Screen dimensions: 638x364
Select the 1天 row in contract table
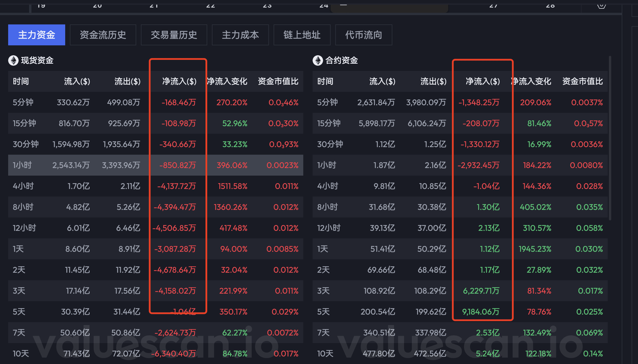point(322,249)
